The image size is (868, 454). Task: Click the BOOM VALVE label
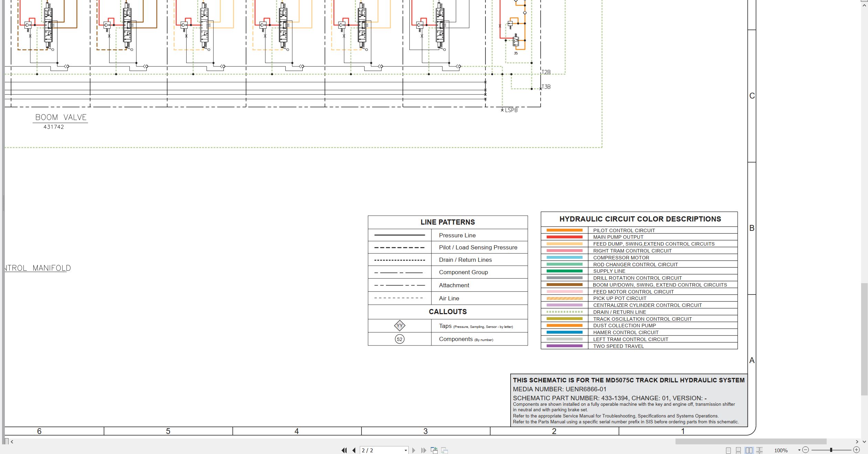click(61, 117)
